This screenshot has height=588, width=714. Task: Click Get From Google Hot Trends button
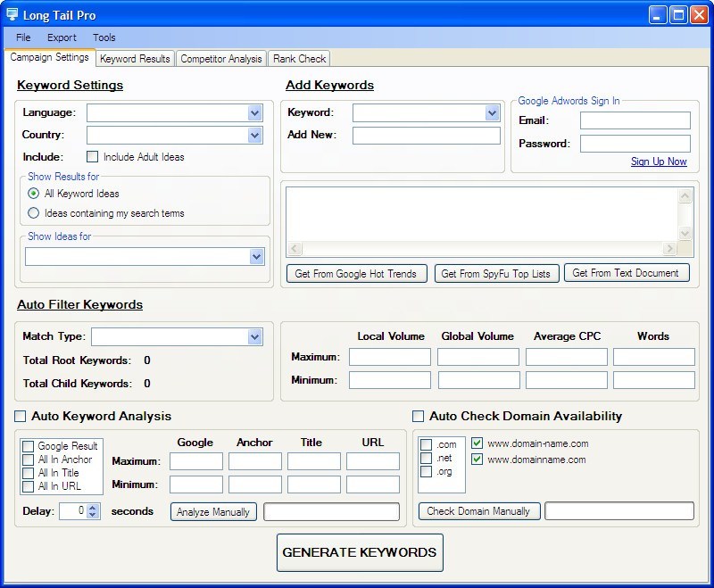pos(356,274)
